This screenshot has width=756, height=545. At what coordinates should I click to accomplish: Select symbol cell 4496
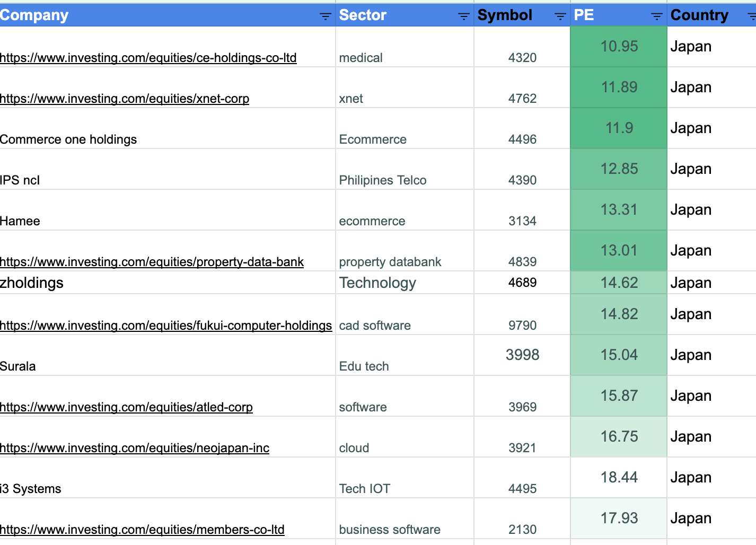coord(522,128)
